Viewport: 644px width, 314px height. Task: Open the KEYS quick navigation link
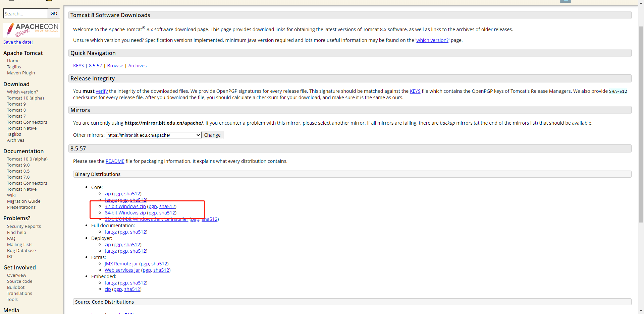pyautogui.click(x=78, y=66)
